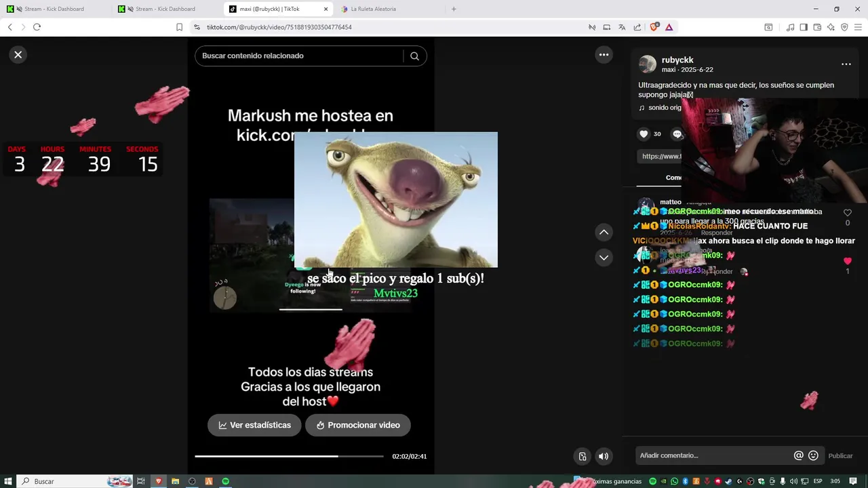Viewport: 868px width, 488px height.
Task: Open rubyckk profile avatar
Action: tap(648, 64)
